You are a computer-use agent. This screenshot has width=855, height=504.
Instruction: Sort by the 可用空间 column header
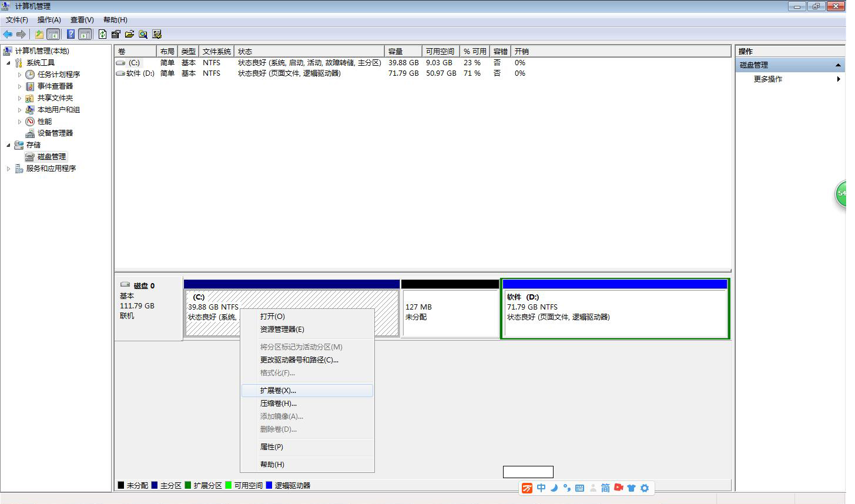(441, 52)
